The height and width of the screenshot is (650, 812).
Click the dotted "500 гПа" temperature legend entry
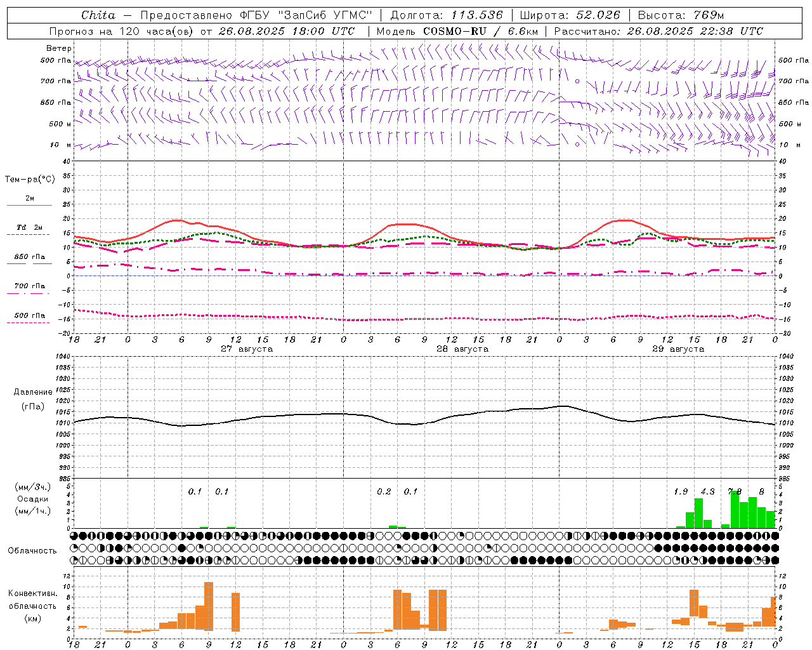click(x=29, y=319)
